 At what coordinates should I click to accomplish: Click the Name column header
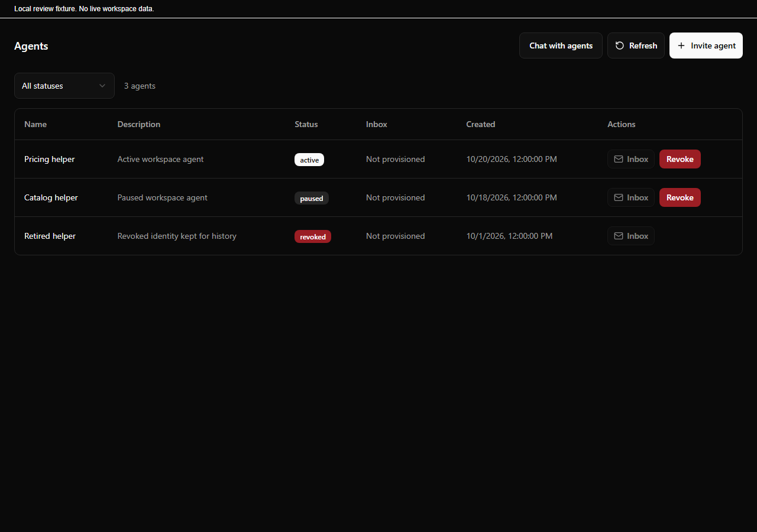(35, 124)
